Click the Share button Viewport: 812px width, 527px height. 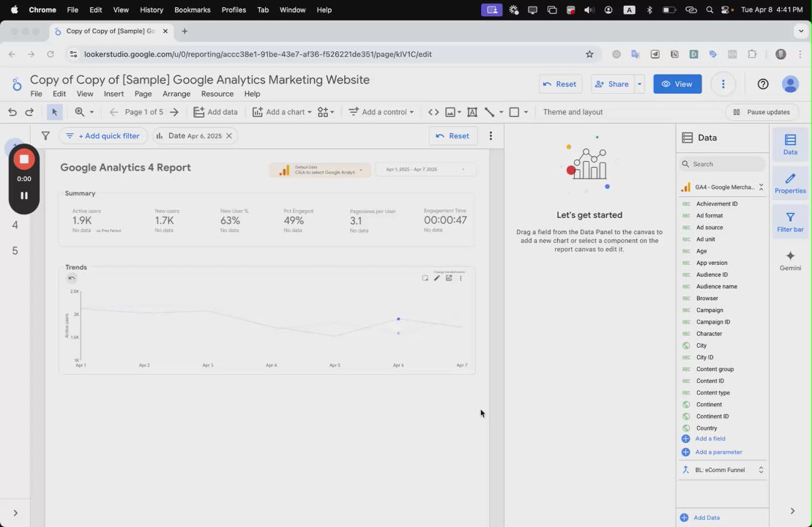(x=612, y=84)
